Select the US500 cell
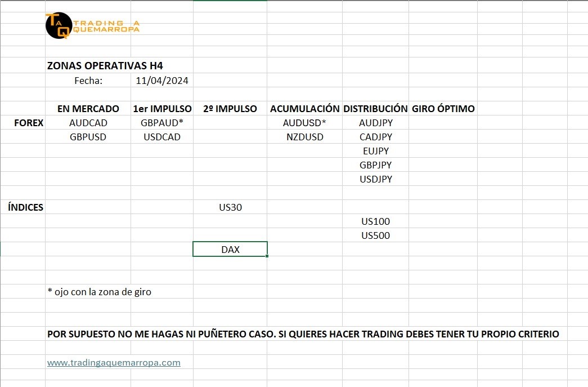The width and height of the screenshot is (588, 387). [375, 235]
